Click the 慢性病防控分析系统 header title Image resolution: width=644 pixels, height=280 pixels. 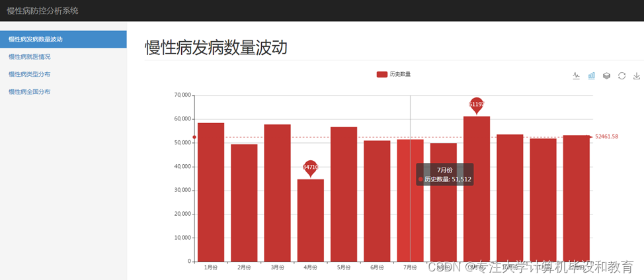click(42, 11)
